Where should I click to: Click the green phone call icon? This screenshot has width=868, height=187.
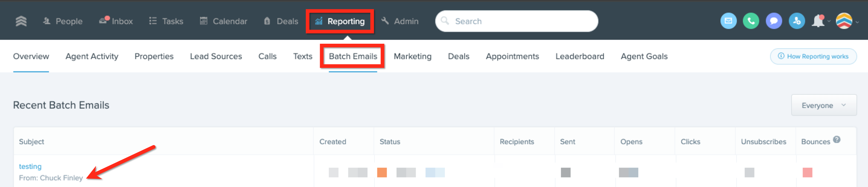751,21
